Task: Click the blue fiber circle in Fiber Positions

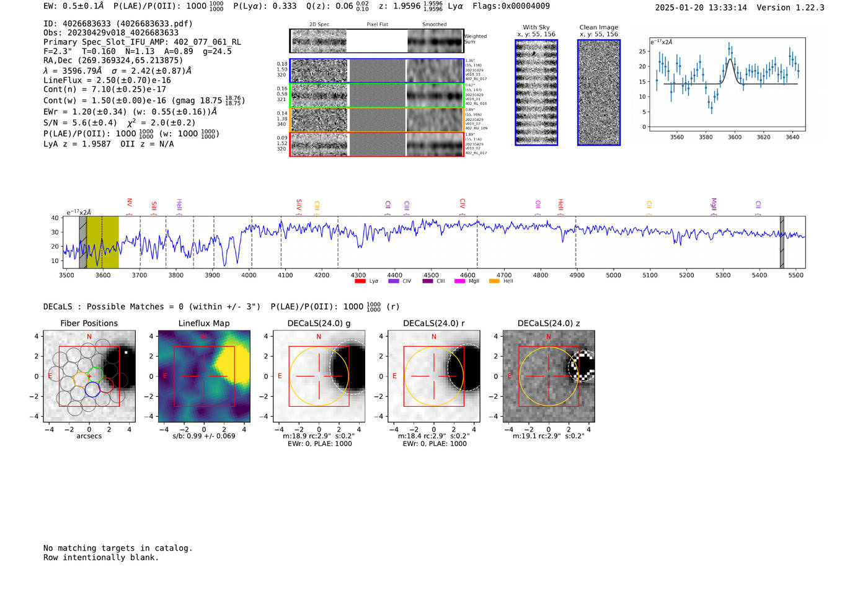Action: pyautogui.click(x=92, y=389)
